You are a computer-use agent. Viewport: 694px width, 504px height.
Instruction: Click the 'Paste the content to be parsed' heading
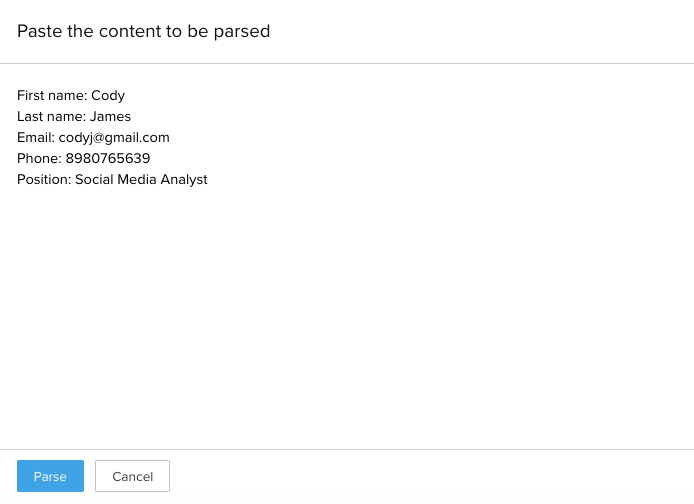point(143,31)
